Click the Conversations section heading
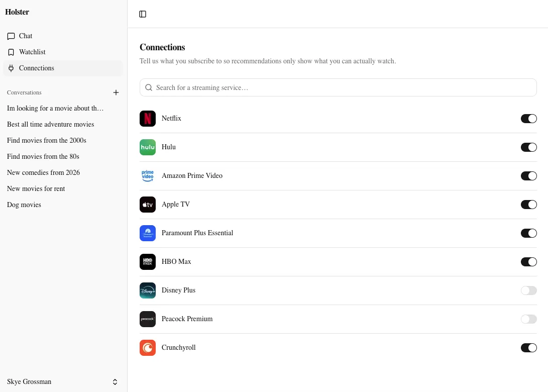 [x=24, y=92]
